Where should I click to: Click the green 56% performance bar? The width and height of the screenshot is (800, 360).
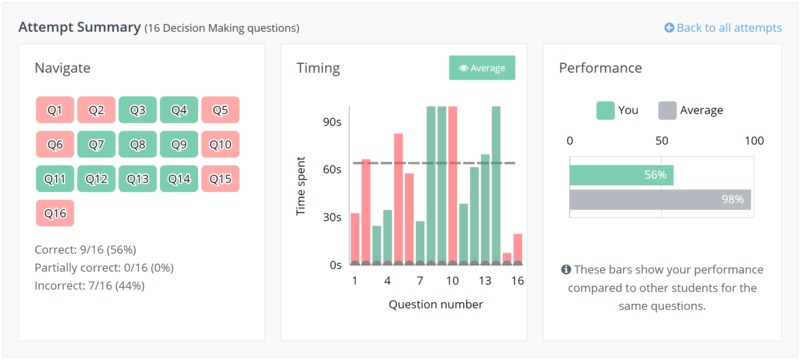tap(621, 175)
